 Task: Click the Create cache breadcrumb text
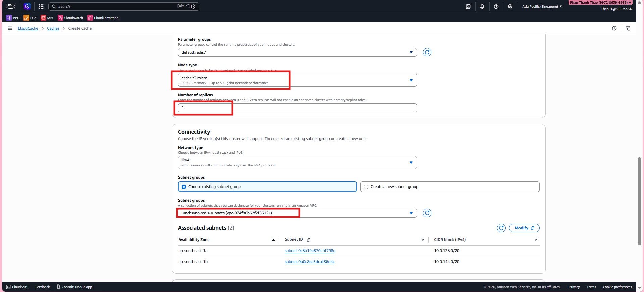pos(80,28)
